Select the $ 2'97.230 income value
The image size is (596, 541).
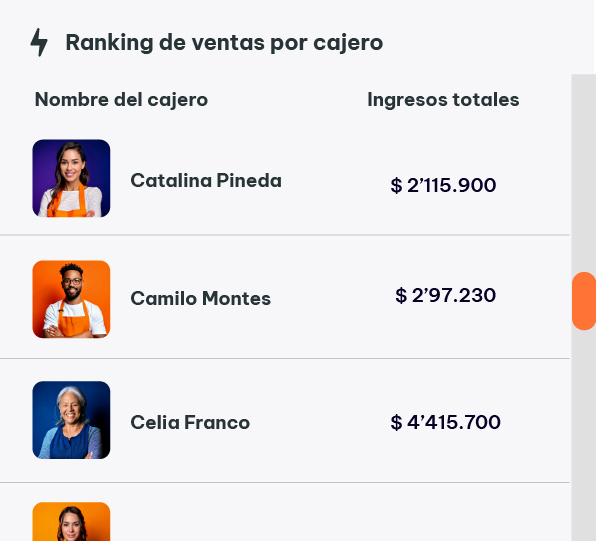(x=445, y=295)
